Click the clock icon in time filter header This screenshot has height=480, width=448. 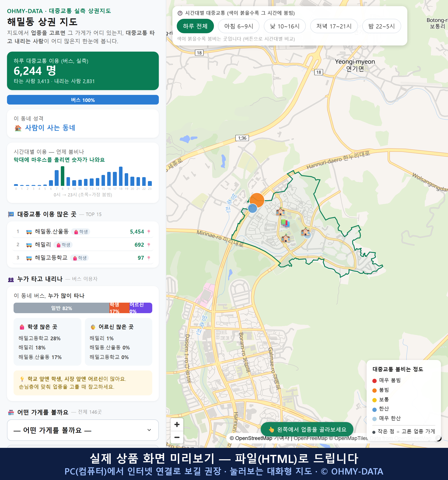click(x=180, y=13)
